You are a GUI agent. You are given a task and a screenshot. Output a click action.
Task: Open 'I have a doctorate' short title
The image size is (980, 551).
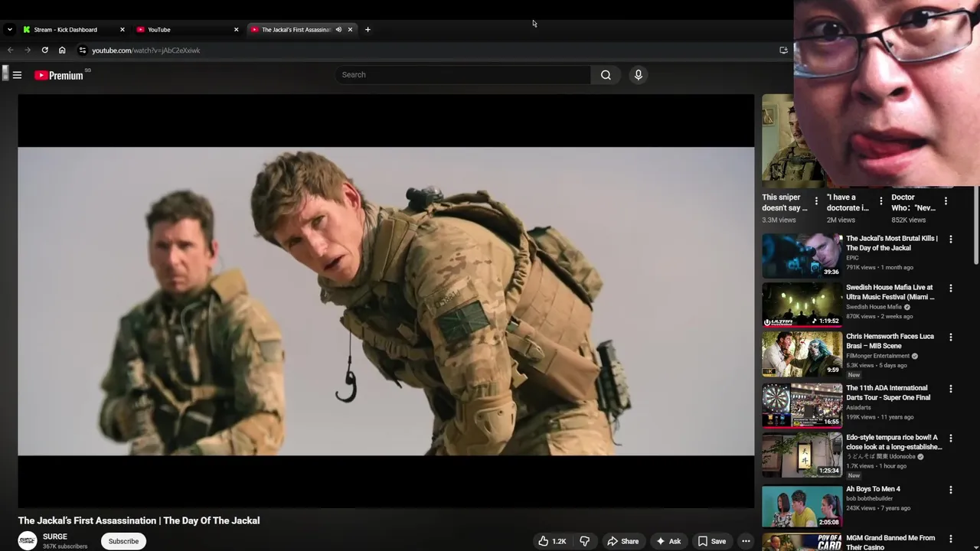click(848, 202)
